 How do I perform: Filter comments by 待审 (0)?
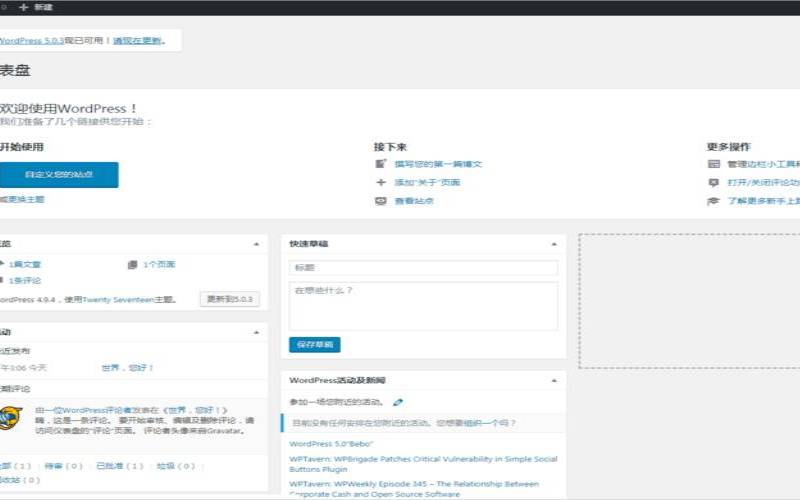(x=63, y=466)
